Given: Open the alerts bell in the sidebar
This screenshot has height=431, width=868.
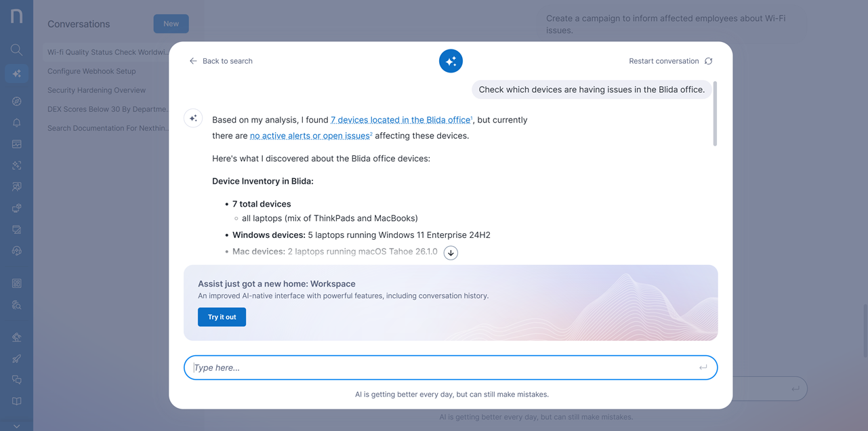Looking at the screenshot, I should [16, 123].
